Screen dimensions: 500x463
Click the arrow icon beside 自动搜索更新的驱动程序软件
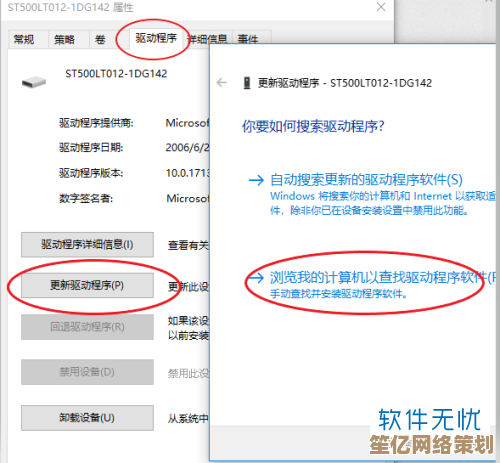coord(256,180)
